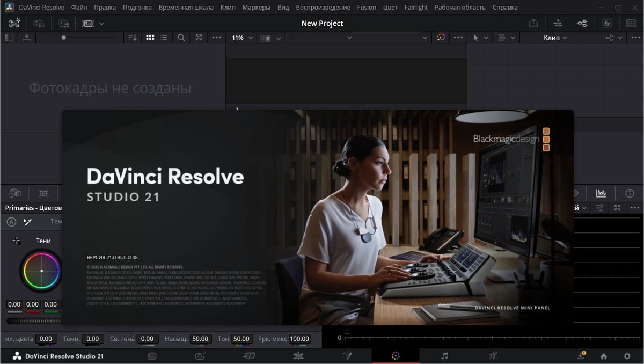This screenshot has width=644, height=364.
Task: Open the Файл menu
Action: coord(79,8)
